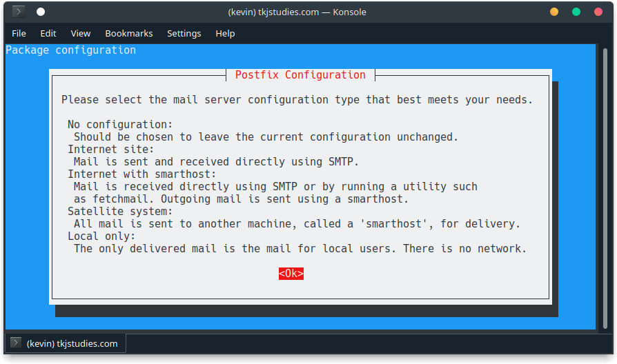The width and height of the screenshot is (617, 364).
Task: Minimize window with the yellow button
Action: (x=554, y=12)
